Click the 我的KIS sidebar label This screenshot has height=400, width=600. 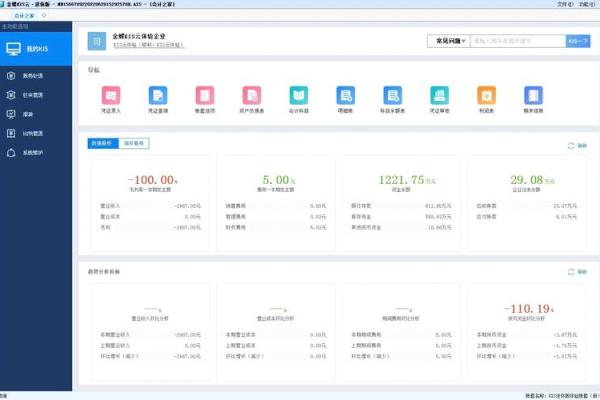pyautogui.click(x=37, y=49)
